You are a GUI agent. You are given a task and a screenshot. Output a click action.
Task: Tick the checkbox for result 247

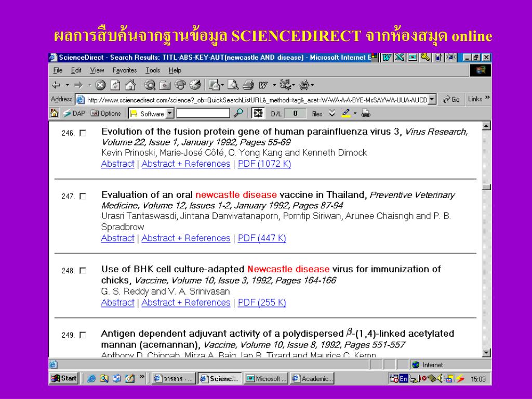point(83,196)
